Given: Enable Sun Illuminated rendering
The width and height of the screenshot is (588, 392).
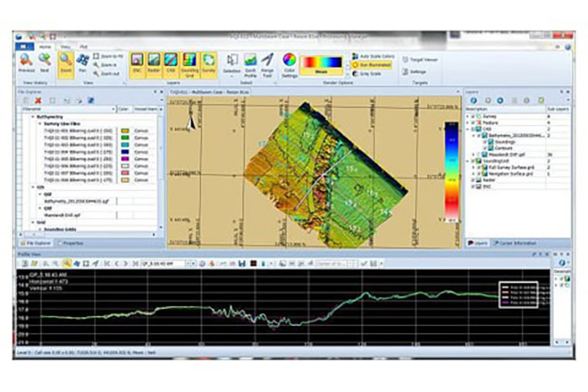Looking at the screenshot, I should click(372, 65).
